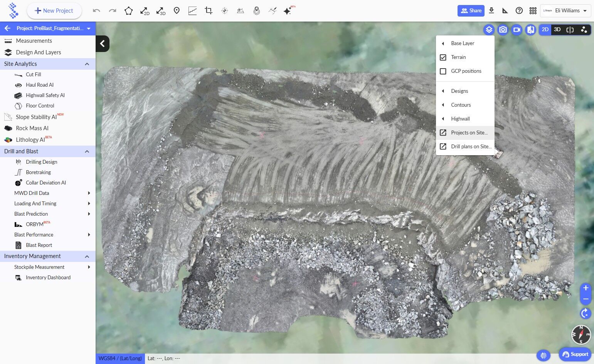
Task: Activate the 3D distance measurement tool
Action: (x=160, y=11)
